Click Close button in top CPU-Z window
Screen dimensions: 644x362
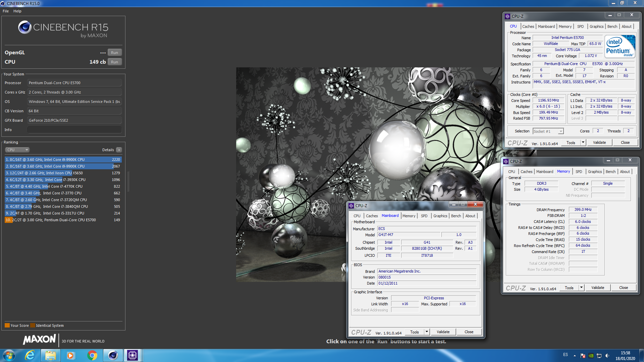pyautogui.click(x=625, y=143)
